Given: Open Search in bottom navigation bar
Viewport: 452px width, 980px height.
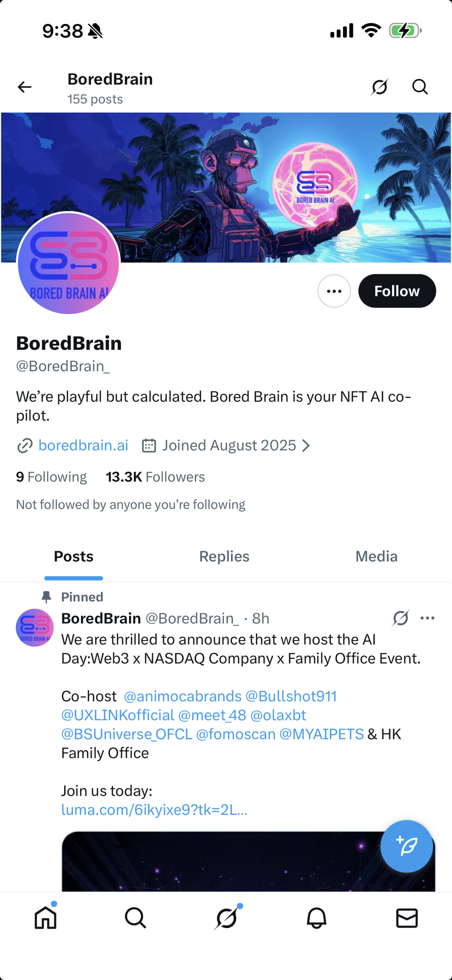Looking at the screenshot, I should click(x=135, y=918).
